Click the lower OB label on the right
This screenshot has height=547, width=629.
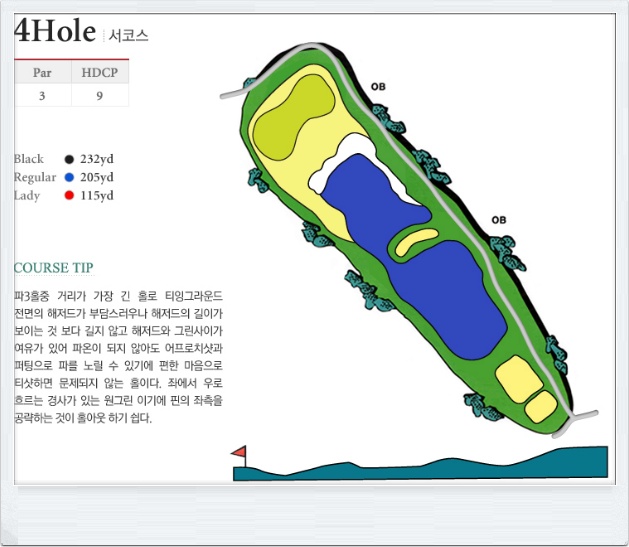(499, 220)
